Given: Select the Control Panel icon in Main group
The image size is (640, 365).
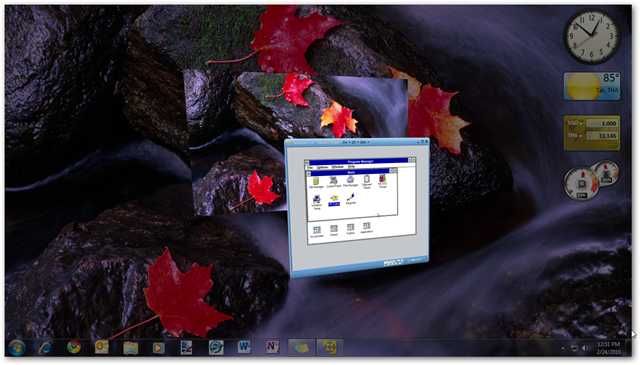Looking at the screenshot, I should coord(333,182).
